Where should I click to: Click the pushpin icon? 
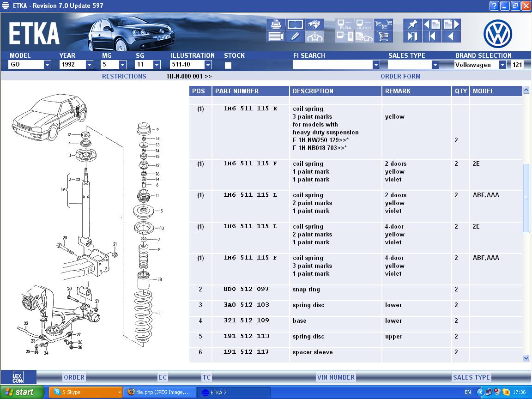pos(412,24)
